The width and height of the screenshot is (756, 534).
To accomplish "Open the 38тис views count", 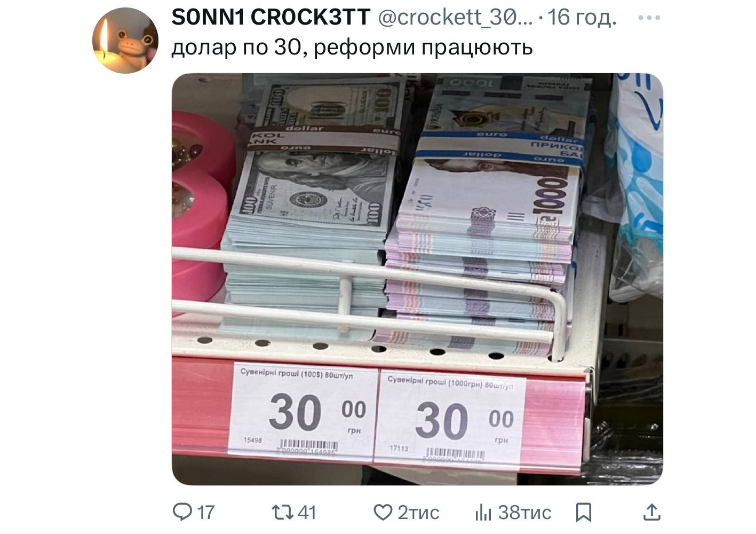I will pyautogui.click(x=524, y=513).
